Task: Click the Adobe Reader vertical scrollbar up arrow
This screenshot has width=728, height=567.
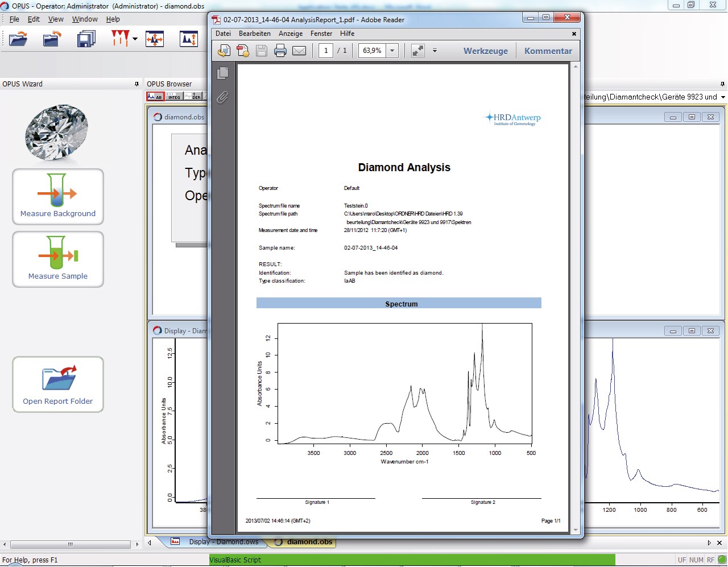Action: (576, 67)
